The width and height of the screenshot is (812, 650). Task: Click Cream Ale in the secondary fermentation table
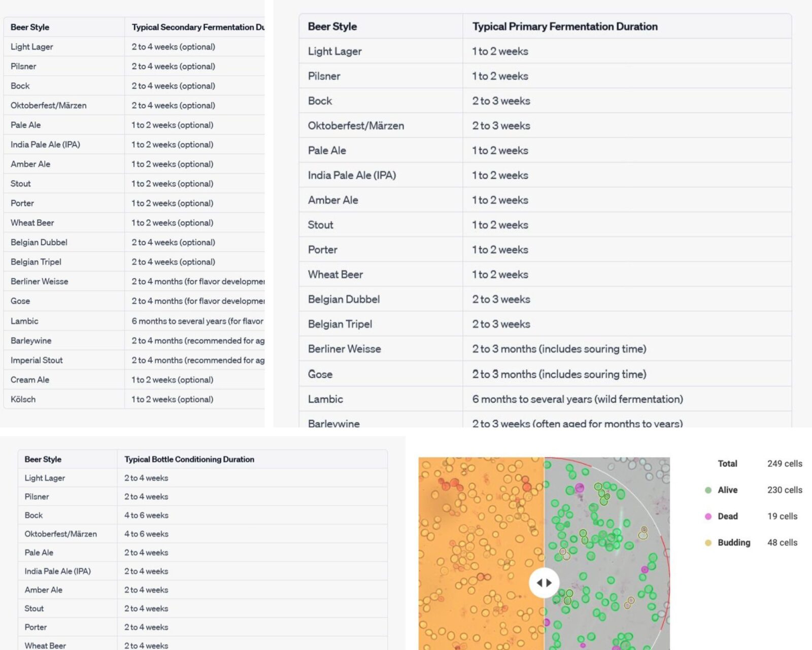click(x=30, y=380)
